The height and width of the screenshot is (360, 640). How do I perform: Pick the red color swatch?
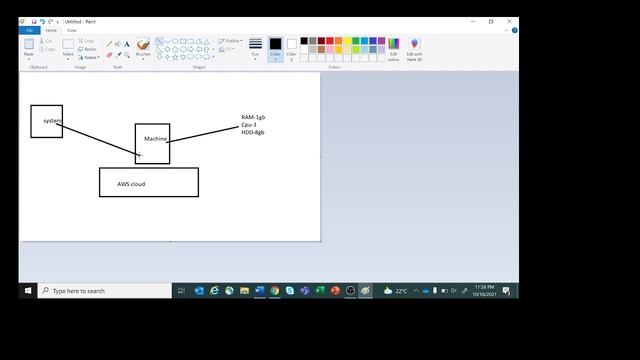pyautogui.click(x=330, y=41)
